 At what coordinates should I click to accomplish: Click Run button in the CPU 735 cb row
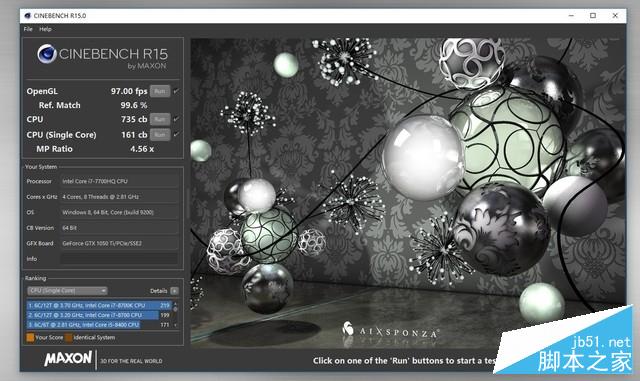coord(160,119)
